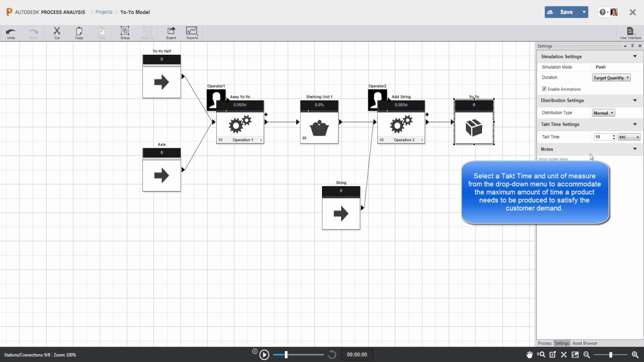The height and width of the screenshot is (362, 644).
Task: Expand Operation 3 plus at bottom
Action: pyautogui.click(x=422, y=140)
